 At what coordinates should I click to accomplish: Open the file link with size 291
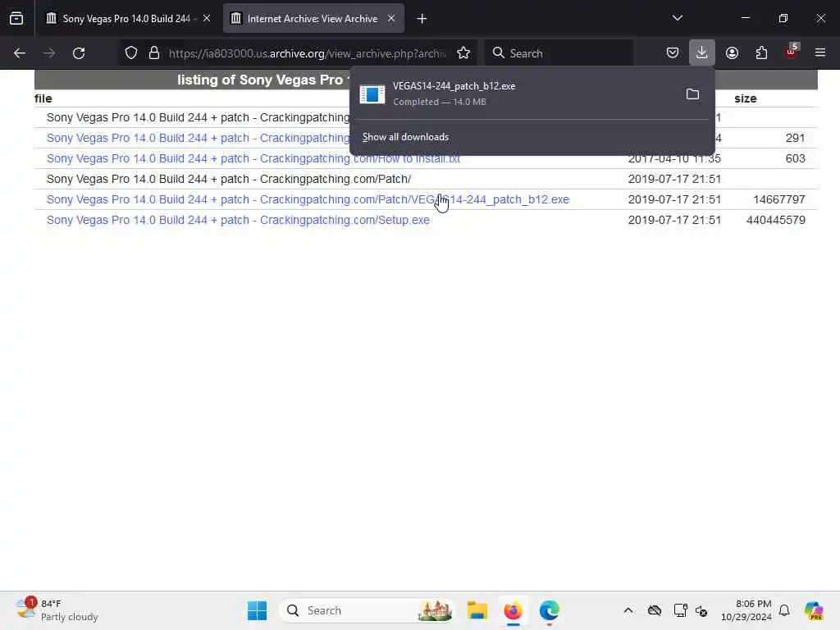198,138
